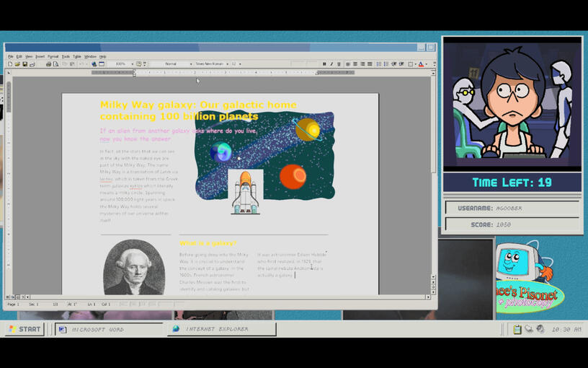Open Print Preview from toolbar
588x368 pixels.
[55, 64]
